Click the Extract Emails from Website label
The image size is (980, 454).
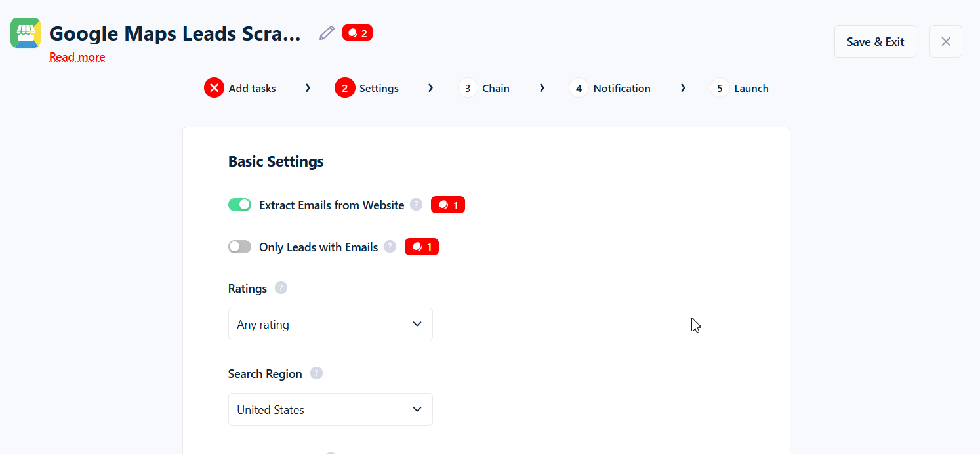tap(332, 205)
